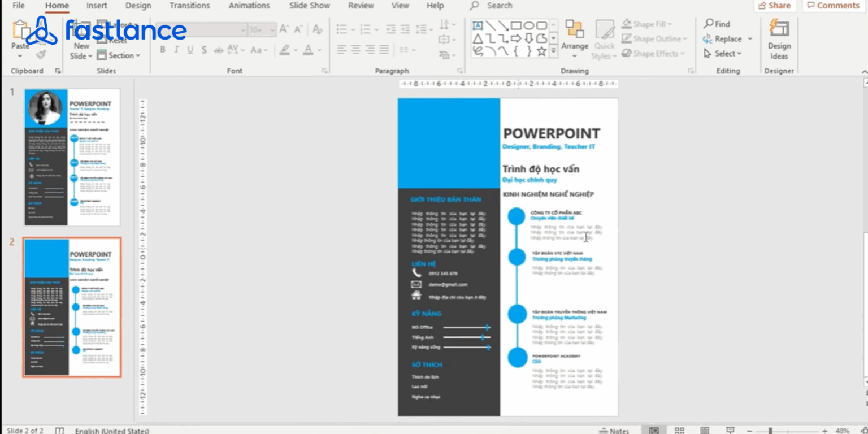Click the Share button
The width and height of the screenshot is (868, 434).
[x=775, y=6]
